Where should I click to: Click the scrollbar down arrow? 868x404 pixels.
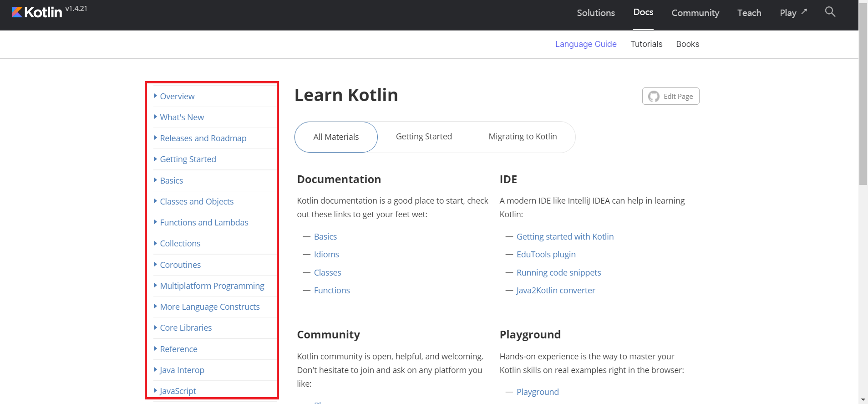863,399
